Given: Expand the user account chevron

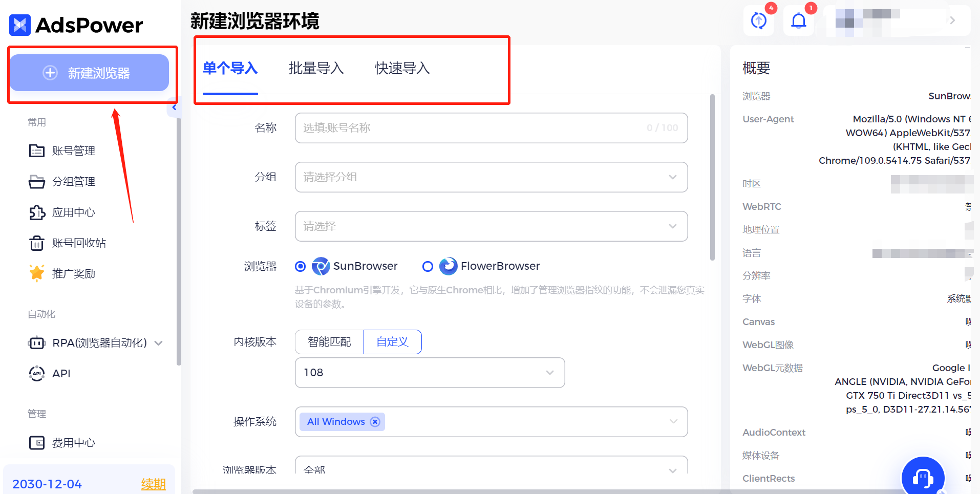Looking at the screenshot, I should (x=952, y=20).
